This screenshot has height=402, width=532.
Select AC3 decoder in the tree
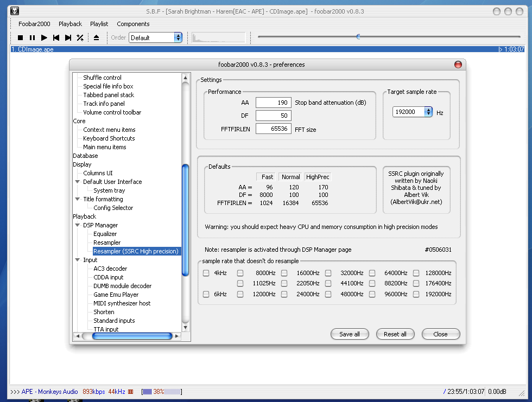coord(110,269)
